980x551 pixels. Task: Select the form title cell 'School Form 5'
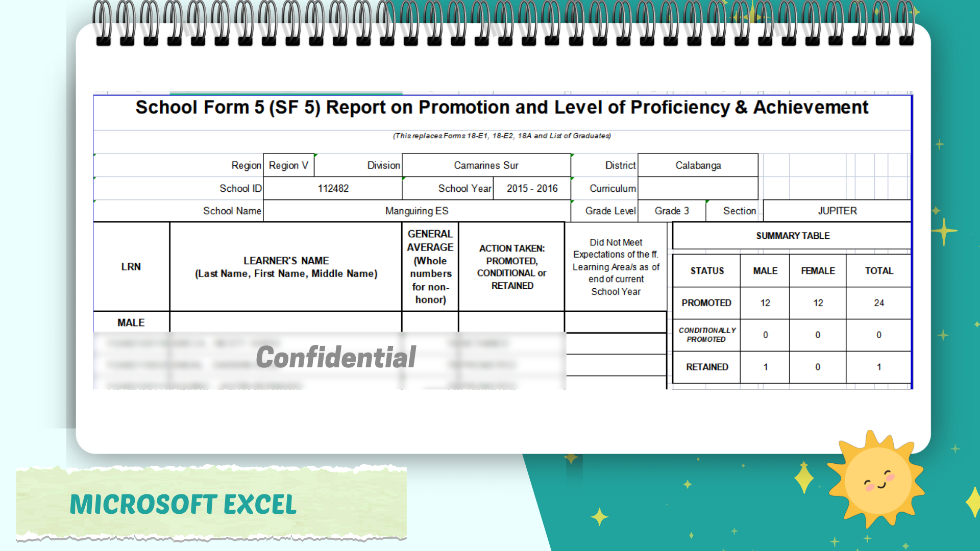coord(501,108)
